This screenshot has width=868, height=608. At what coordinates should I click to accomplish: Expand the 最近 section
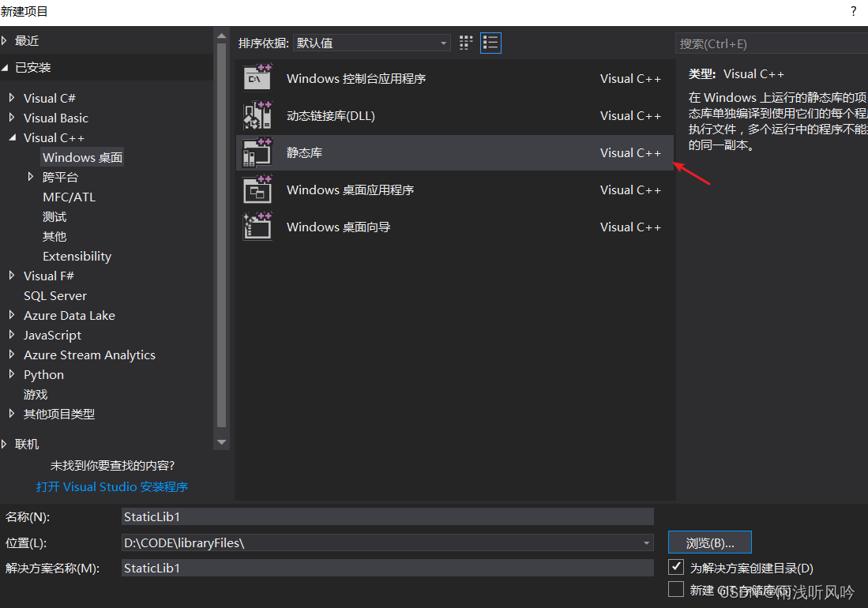[5, 40]
